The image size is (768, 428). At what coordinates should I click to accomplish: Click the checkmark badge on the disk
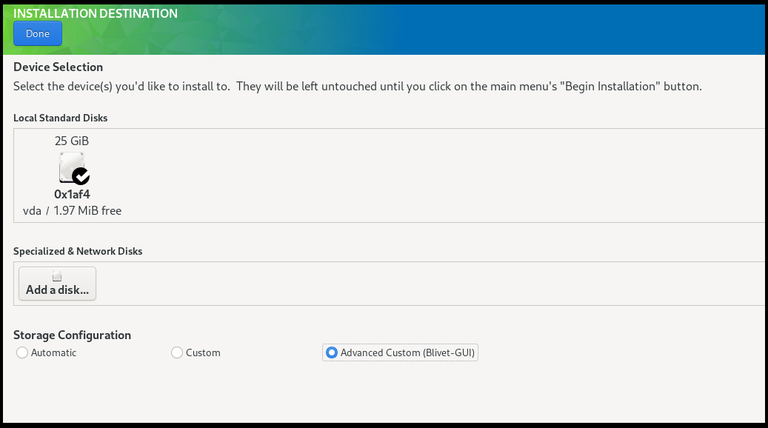tap(81, 176)
